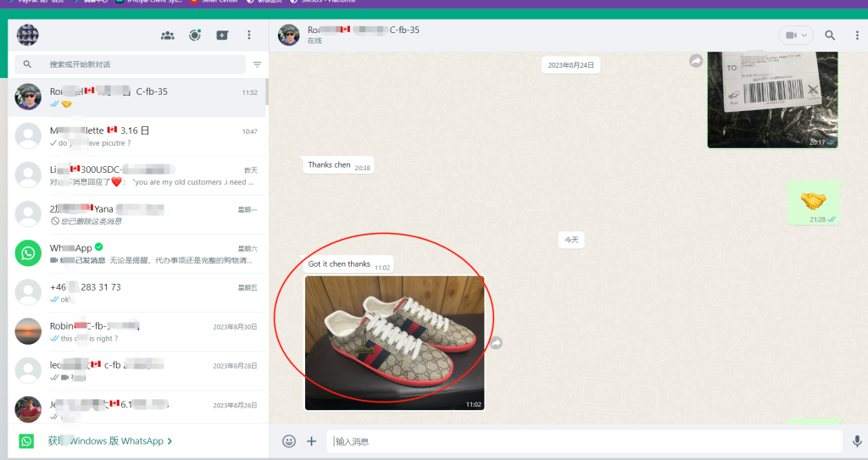Image resolution: width=868 pixels, height=460 pixels.
Task: Open the Communities icon in sidebar header
Action: (168, 36)
